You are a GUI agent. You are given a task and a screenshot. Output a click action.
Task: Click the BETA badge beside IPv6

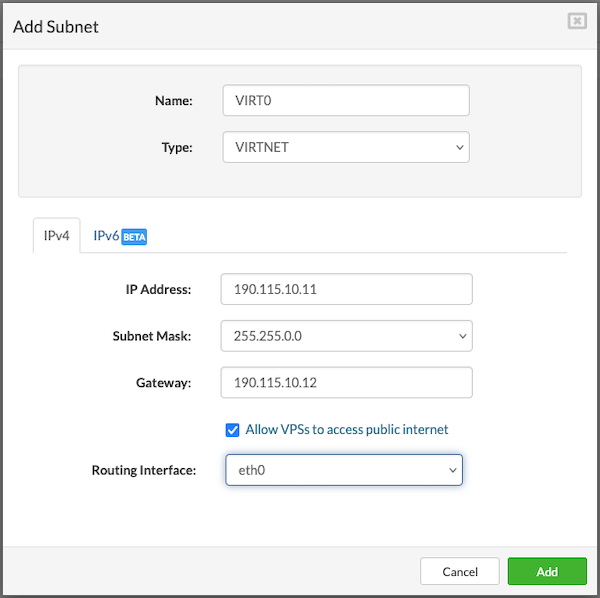pos(135,237)
